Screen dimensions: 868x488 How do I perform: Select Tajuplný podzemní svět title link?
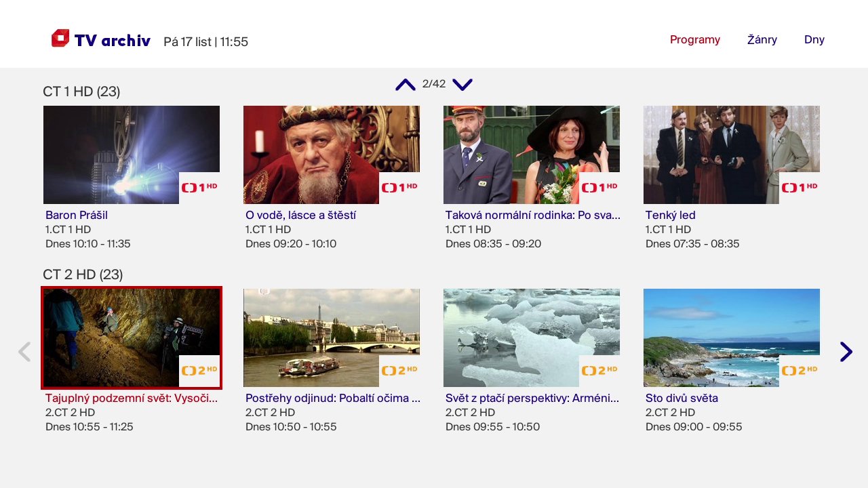(132, 398)
